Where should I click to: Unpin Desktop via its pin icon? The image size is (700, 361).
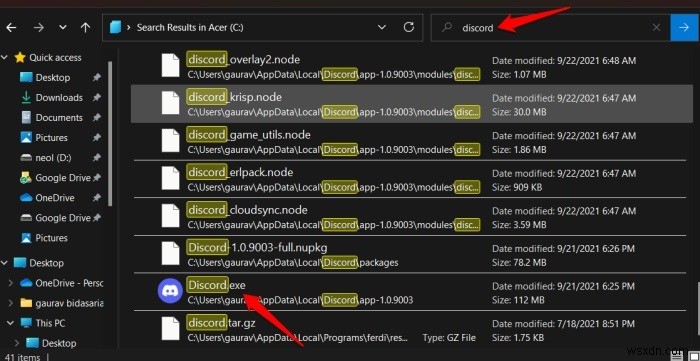(x=96, y=78)
